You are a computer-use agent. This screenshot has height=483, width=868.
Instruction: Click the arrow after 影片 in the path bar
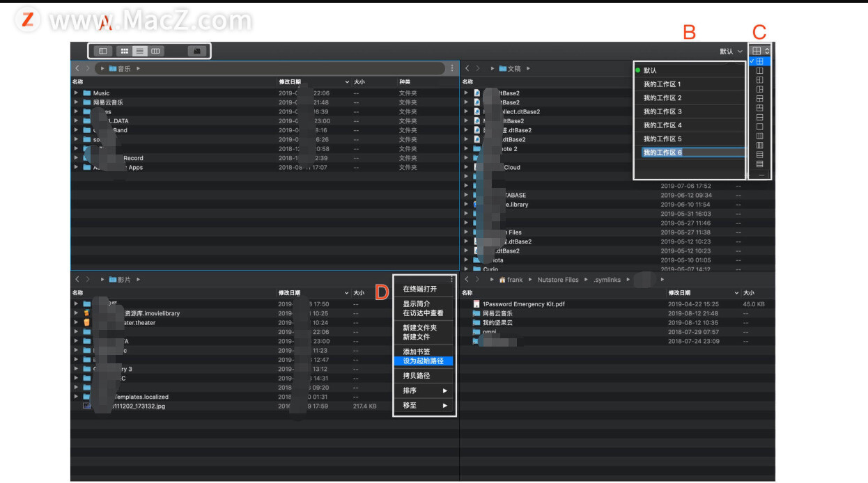click(138, 279)
